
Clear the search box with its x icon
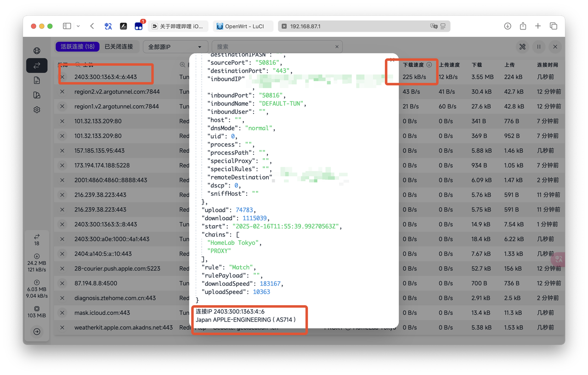tap(337, 47)
